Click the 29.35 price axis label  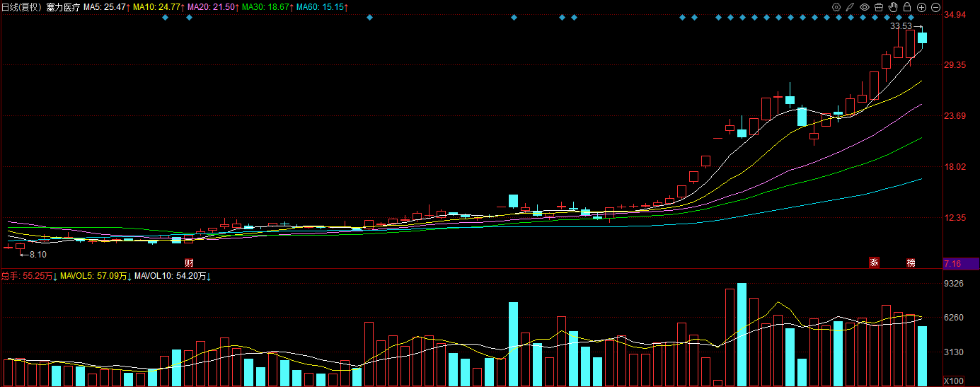(x=956, y=65)
